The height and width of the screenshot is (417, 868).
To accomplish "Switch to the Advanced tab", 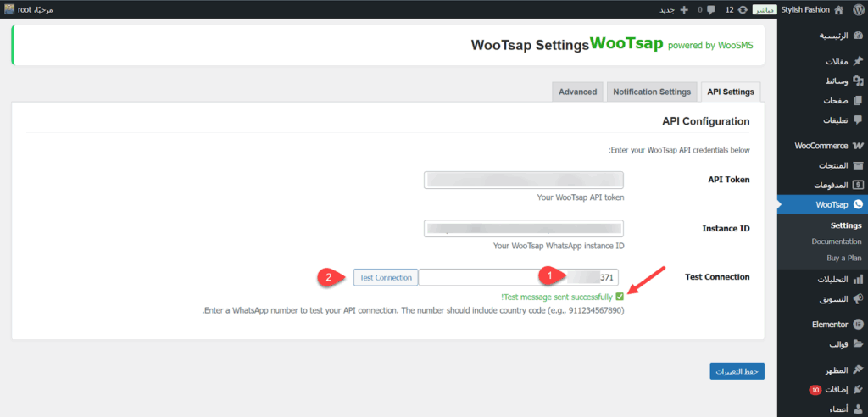I will coord(577,92).
